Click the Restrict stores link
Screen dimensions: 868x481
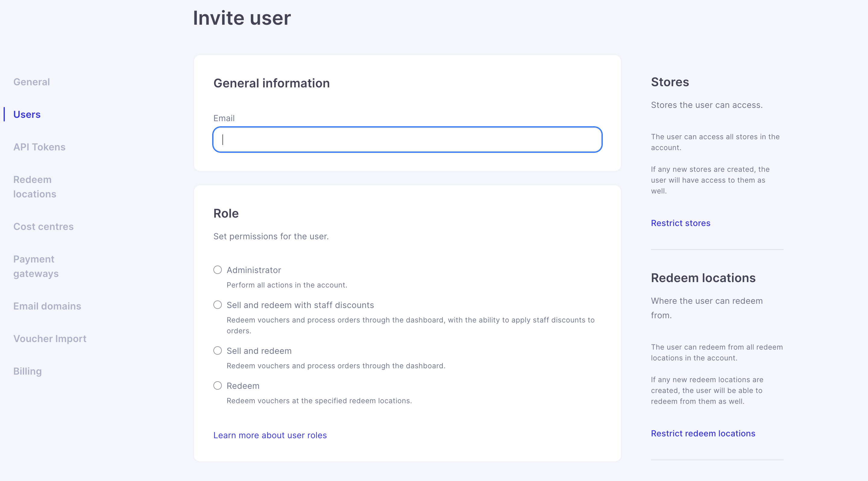[680, 223]
